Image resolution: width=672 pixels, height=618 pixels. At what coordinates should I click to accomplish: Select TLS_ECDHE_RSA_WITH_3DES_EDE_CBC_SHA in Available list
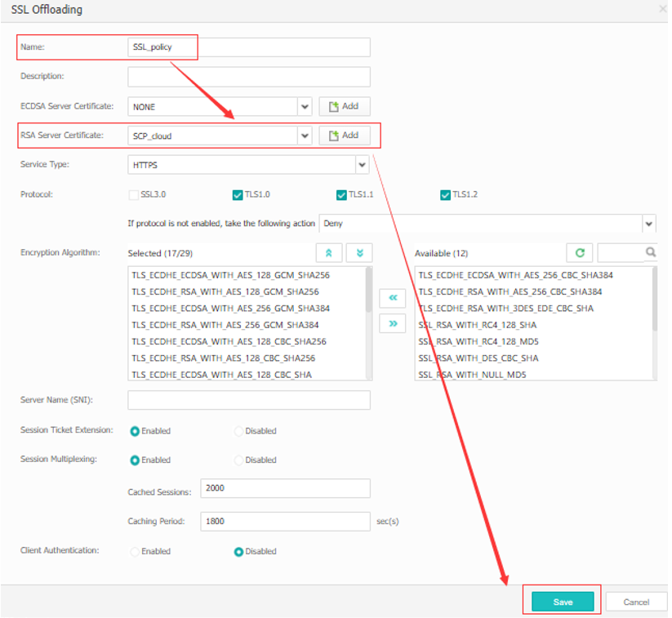point(505,309)
